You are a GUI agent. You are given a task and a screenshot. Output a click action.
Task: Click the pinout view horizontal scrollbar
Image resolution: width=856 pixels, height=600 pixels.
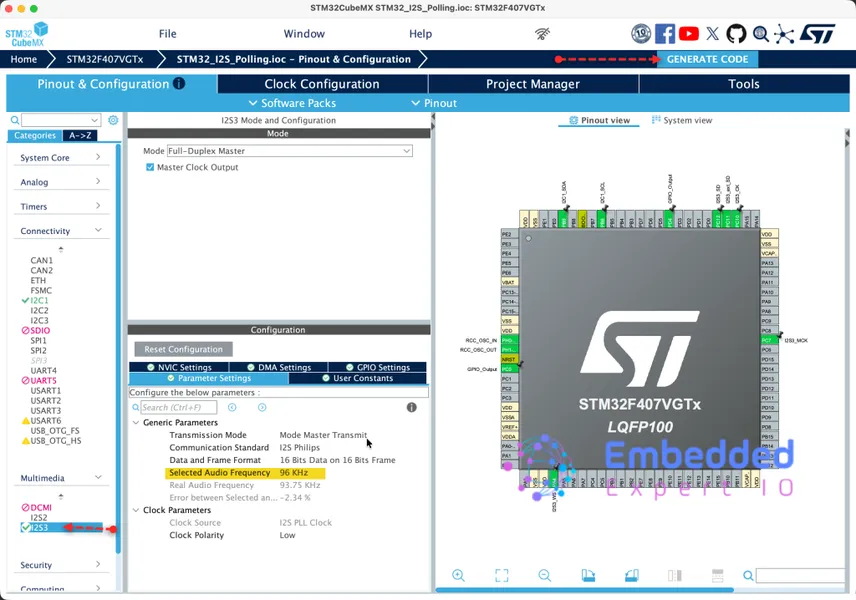tap(584, 590)
